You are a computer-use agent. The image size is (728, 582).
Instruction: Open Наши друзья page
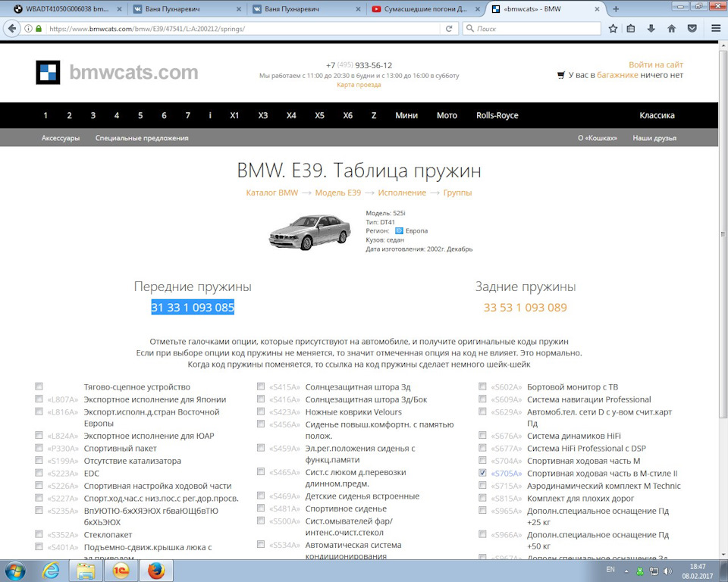click(x=654, y=138)
